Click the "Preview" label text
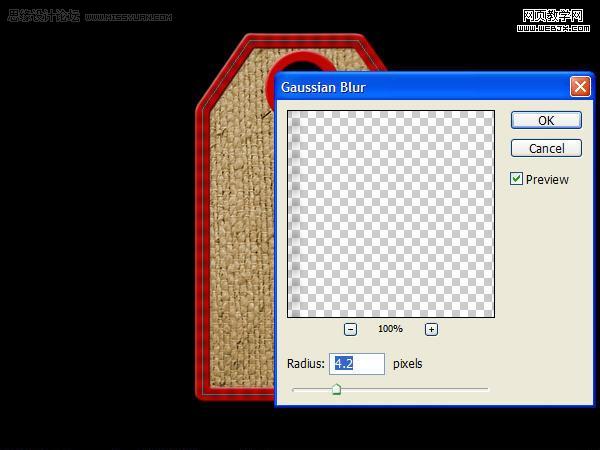The image size is (600, 450). [x=547, y=180]
